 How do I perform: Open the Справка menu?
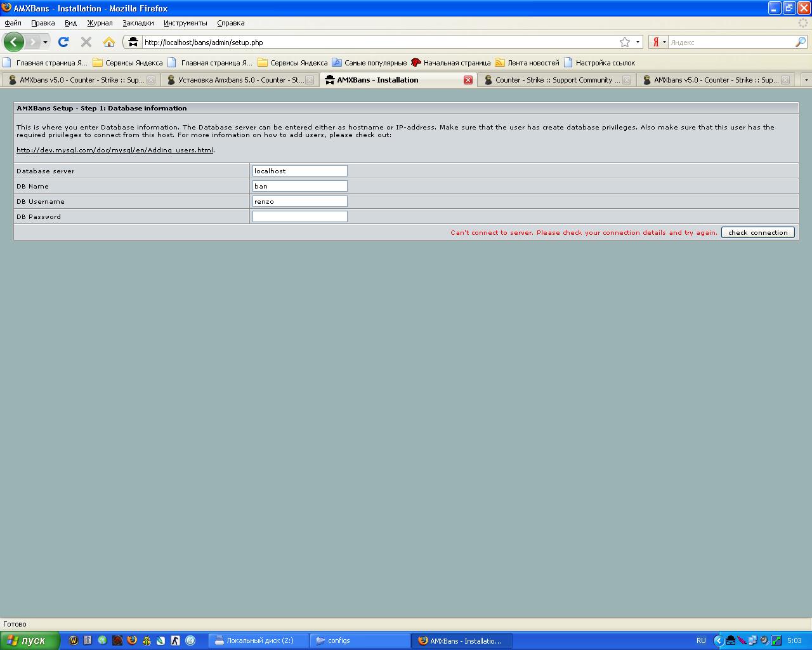[230, 23]
